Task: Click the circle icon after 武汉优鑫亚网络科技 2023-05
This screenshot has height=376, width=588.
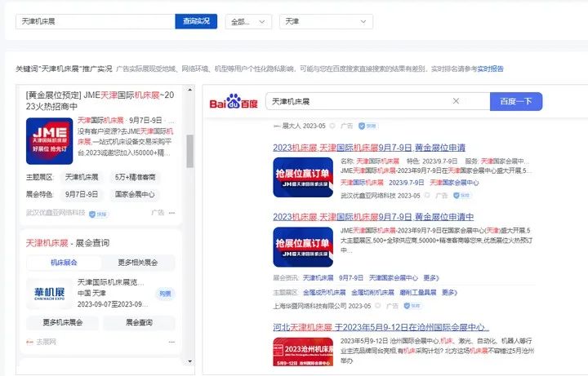Action: point(427,196)
